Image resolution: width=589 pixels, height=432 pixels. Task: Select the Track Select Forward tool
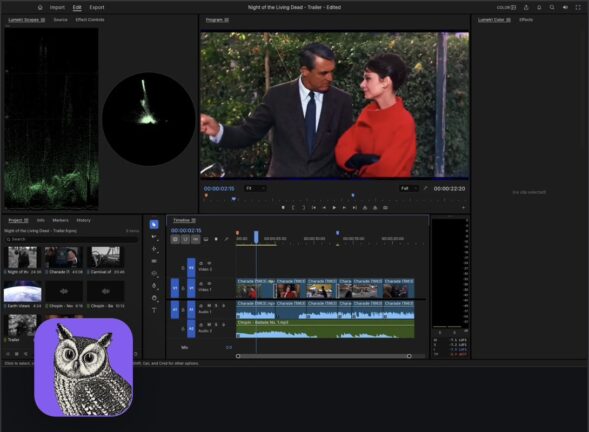point(154,237)
